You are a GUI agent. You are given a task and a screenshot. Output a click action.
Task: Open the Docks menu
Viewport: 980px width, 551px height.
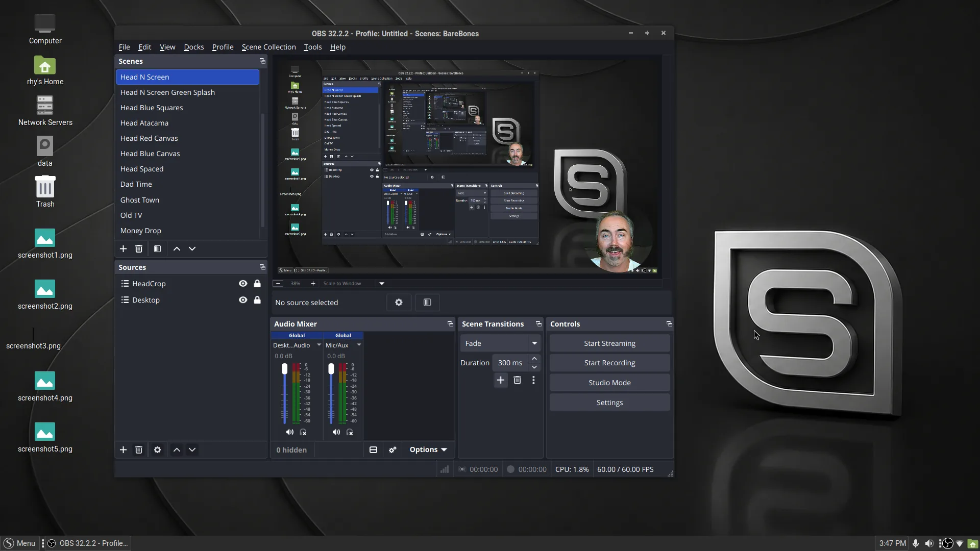point(193,47)
